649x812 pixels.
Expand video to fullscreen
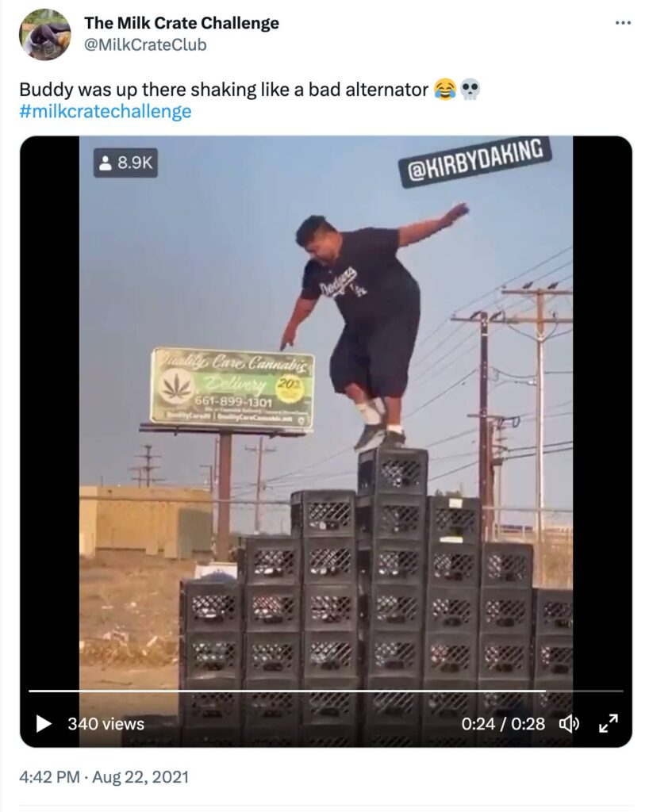click(x=609, y=723)
